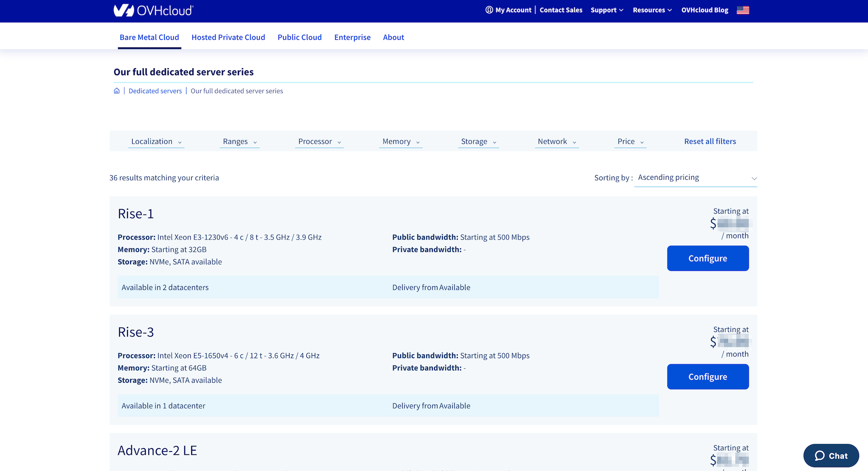Click 'Available in 1 datacenter' text
The width and height of the screenshot is (868, 471).
163,406
